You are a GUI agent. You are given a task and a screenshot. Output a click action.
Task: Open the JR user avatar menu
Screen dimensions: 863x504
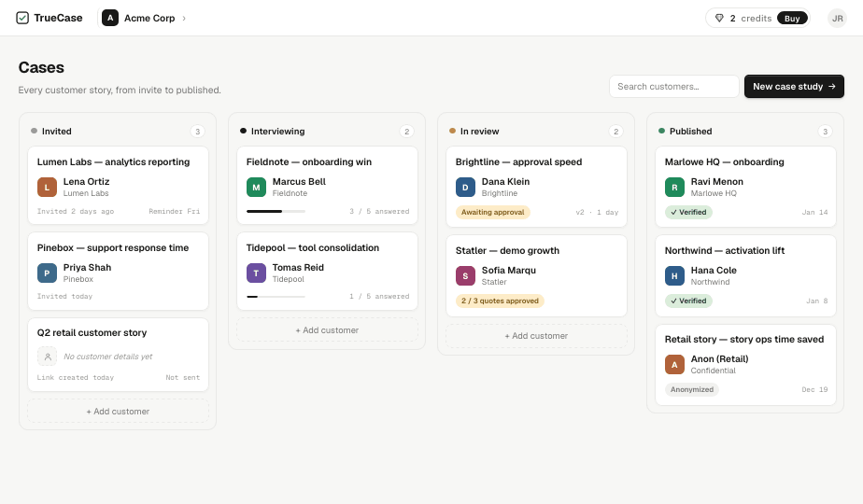point(837,18)
